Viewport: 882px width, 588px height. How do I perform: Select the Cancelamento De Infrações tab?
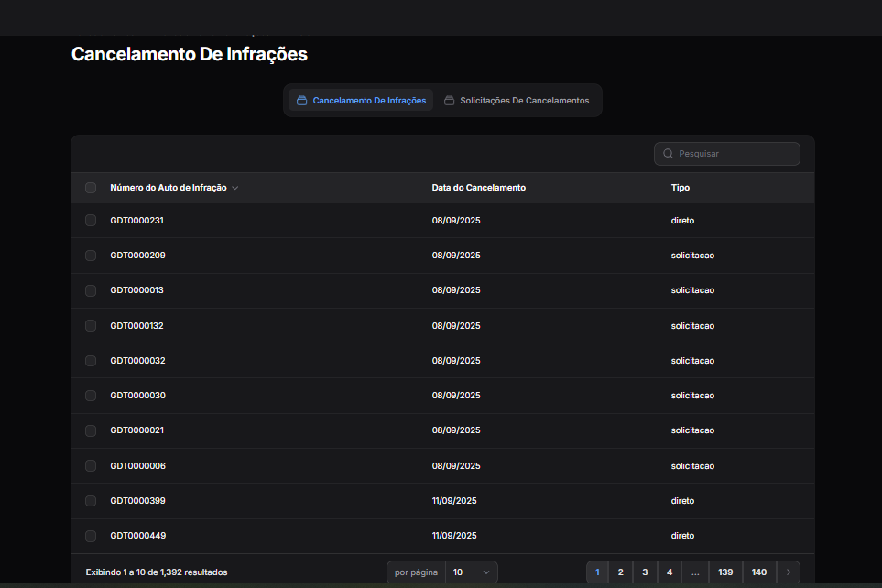click(x=368, y=101)
